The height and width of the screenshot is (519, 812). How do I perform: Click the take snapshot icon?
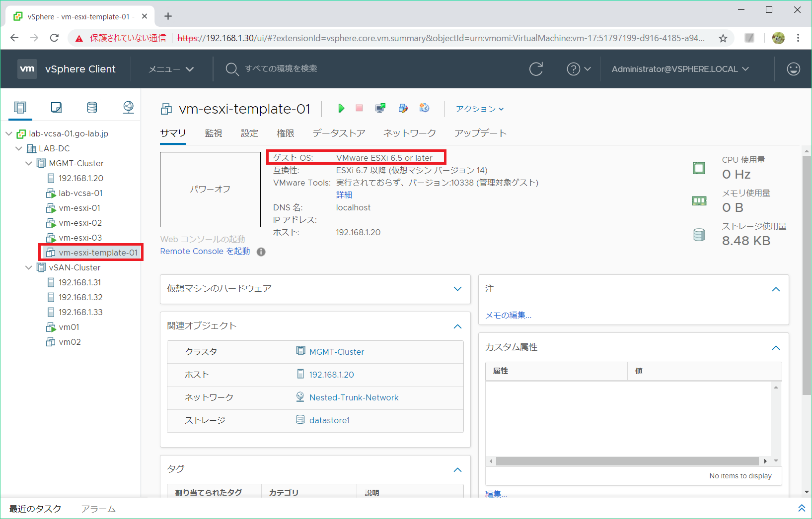tap(424, 108)
